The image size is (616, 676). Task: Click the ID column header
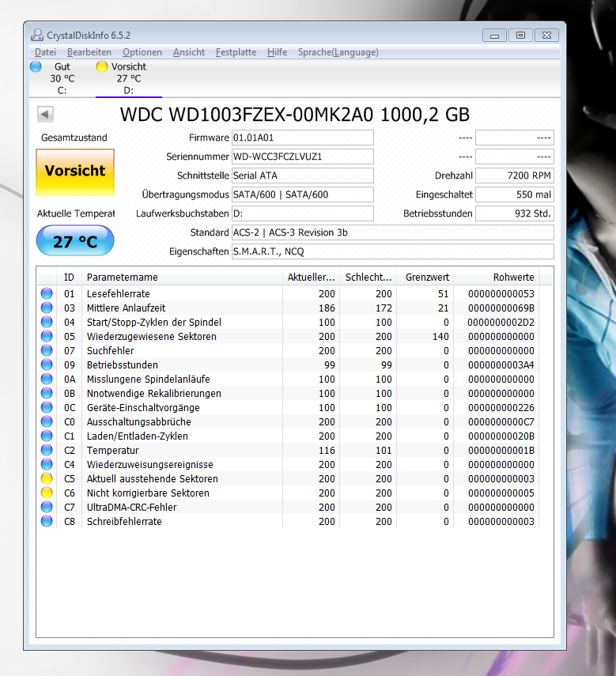pos(69,278)
